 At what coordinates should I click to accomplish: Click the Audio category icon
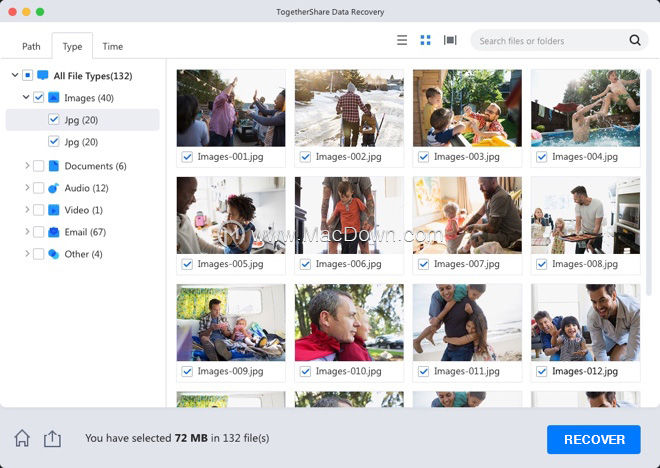[53, 188]
